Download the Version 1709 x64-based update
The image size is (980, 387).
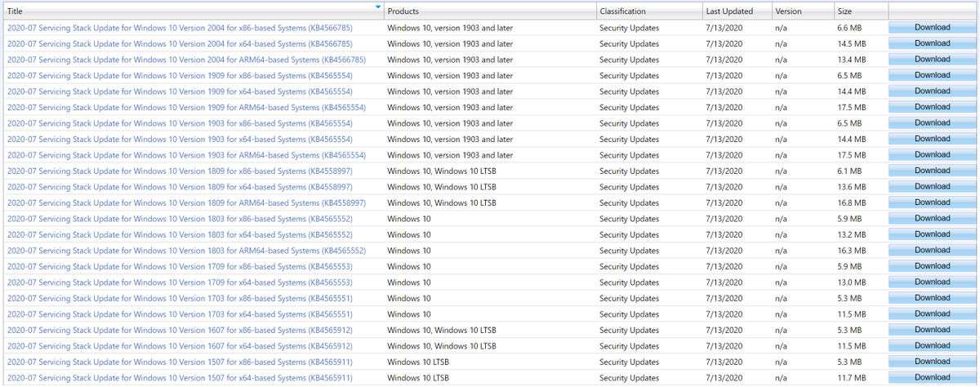[932, 282]
